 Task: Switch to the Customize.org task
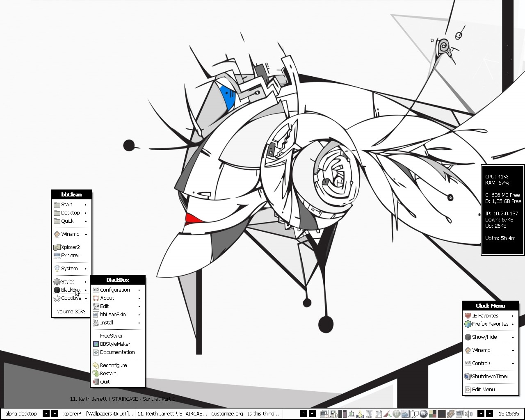246,413
